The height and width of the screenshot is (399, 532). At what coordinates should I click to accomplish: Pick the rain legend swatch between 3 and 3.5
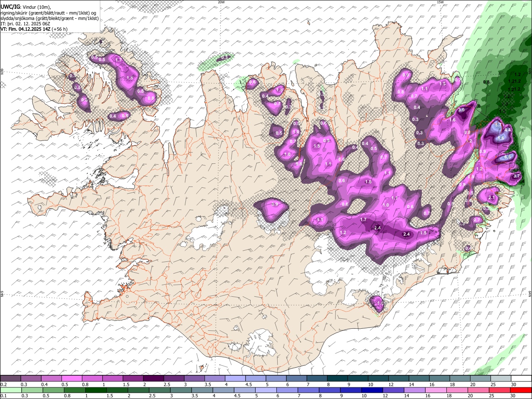181,390
